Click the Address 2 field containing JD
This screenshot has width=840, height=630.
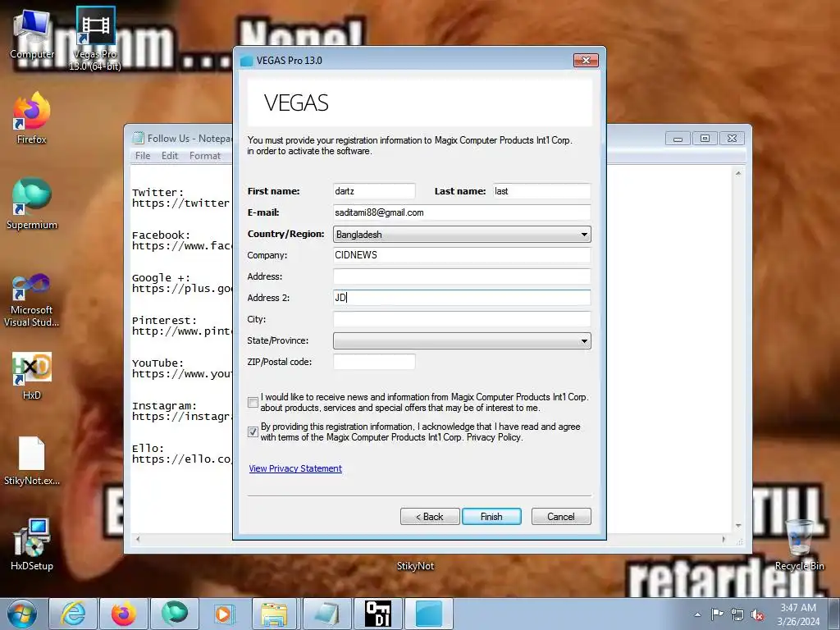[462, 298]
